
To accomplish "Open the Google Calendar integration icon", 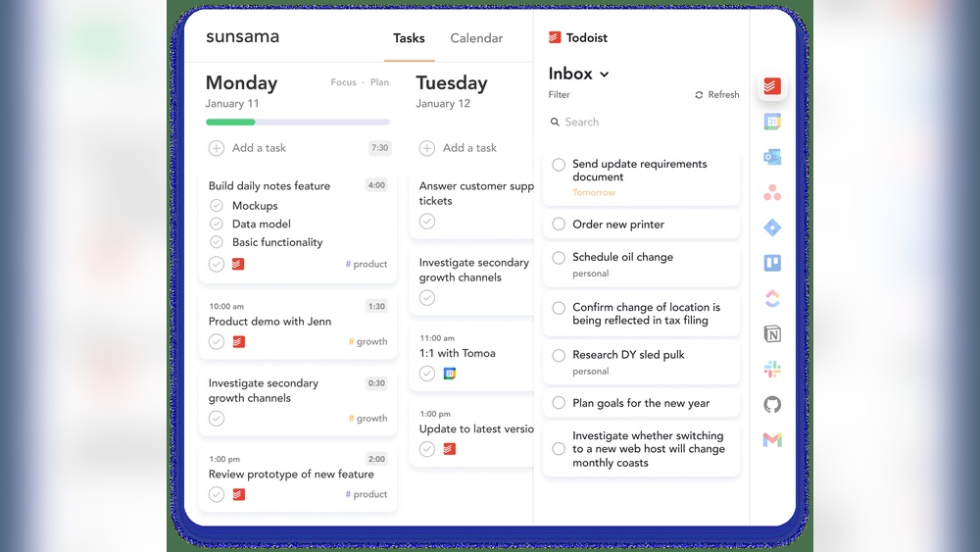I will coord(772,122).
